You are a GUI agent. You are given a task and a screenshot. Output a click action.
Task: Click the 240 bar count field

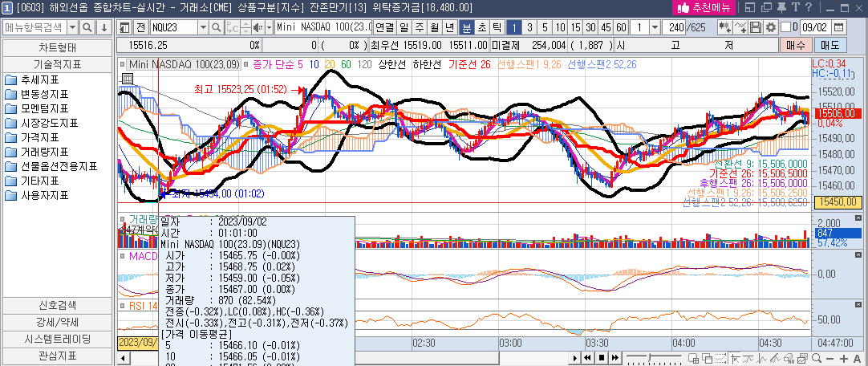[x=674, y=27]
